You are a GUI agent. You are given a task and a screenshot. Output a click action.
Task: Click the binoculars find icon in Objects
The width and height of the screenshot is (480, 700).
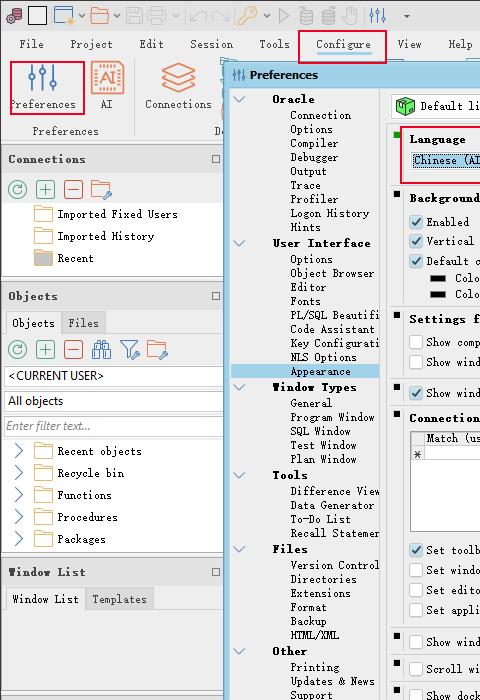point(101,350)
